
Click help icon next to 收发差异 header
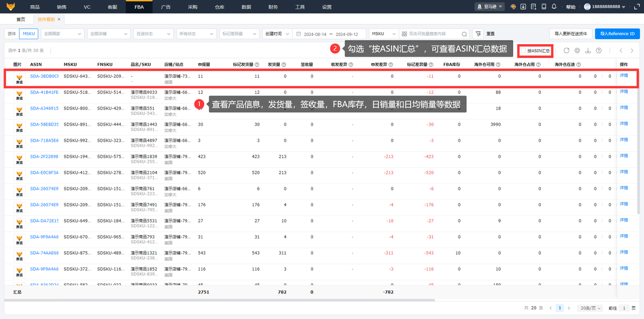pos(351,65)
